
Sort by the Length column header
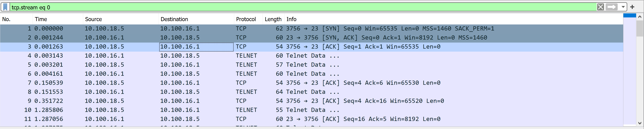(273, 19)
